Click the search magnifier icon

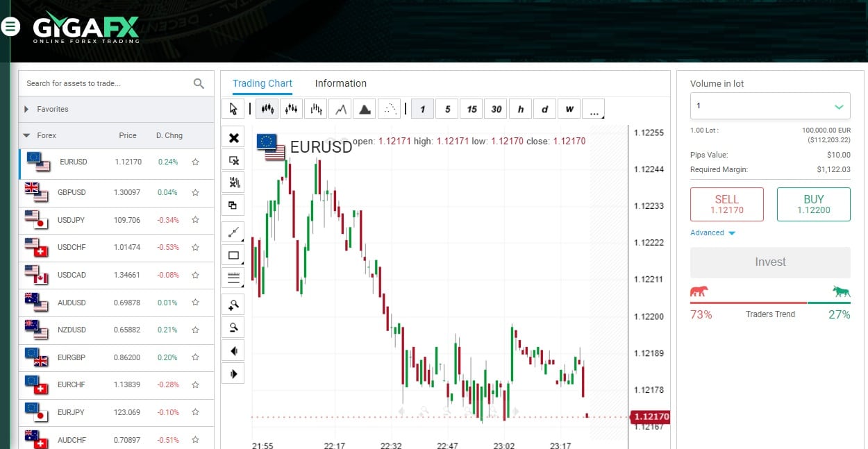(199, 83)
